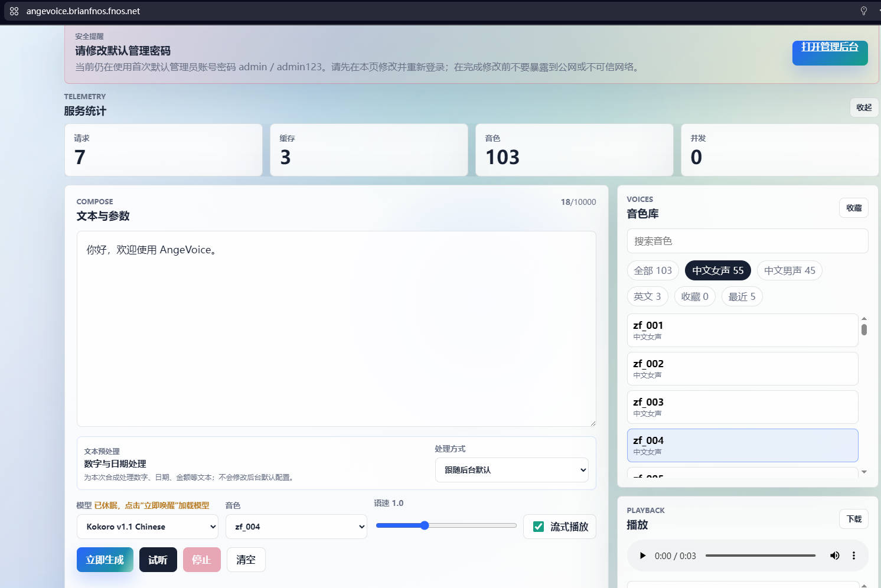881x588 pixels.
Task: Open the admin console via 打开管理后台
Action: pyautogui.click(x=830, y=53)
